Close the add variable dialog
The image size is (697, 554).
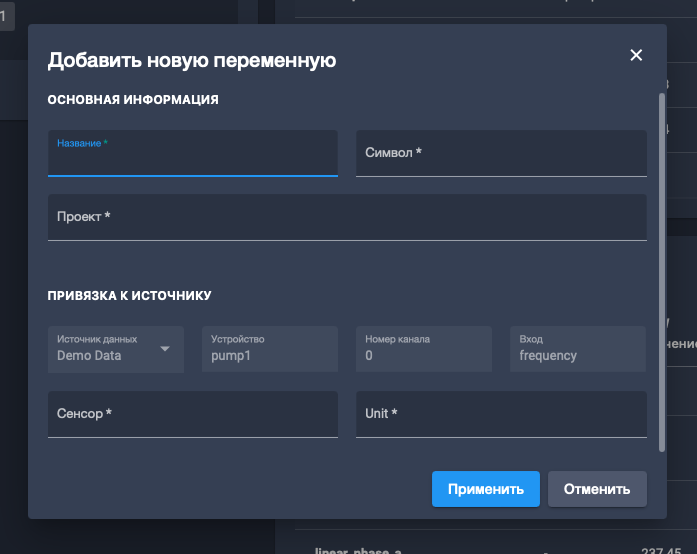(x=636, y=55)
